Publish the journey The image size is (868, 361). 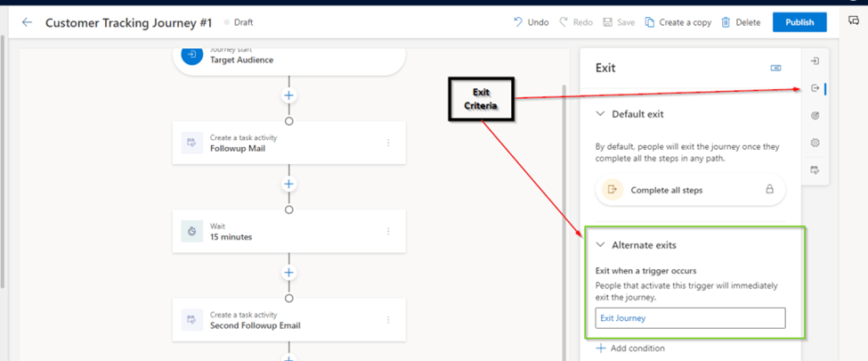(x=799, y=22)
